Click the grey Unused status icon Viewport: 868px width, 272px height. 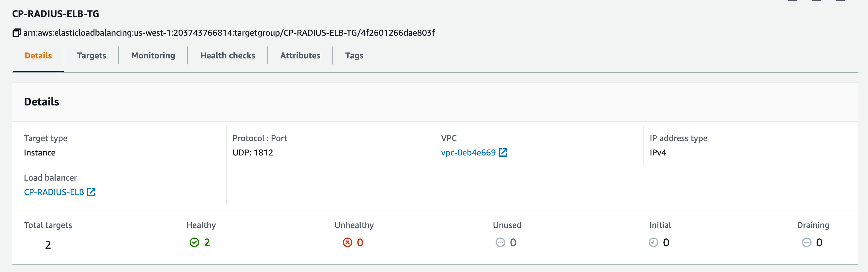500,242
